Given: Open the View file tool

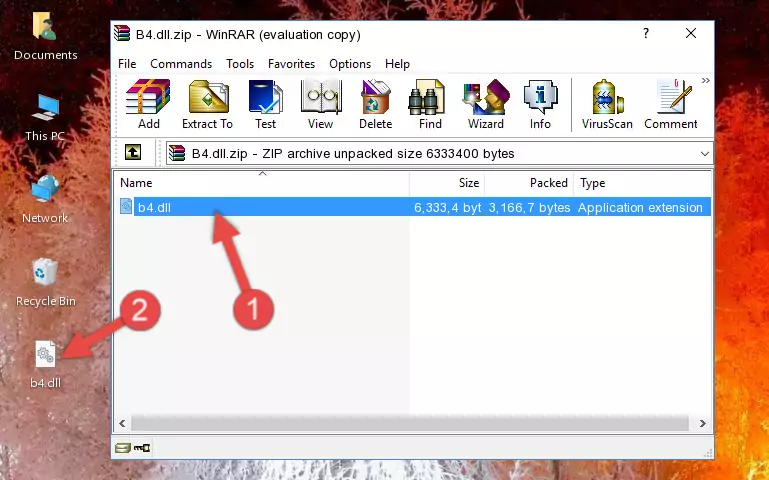Looking at the screenshot, I should (321, 104).
